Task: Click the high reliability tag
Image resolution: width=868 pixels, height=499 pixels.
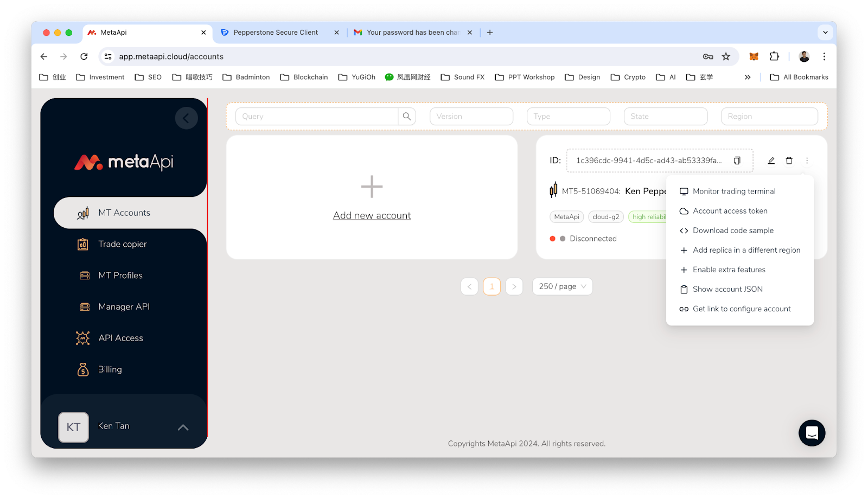Action: [648, 217]
